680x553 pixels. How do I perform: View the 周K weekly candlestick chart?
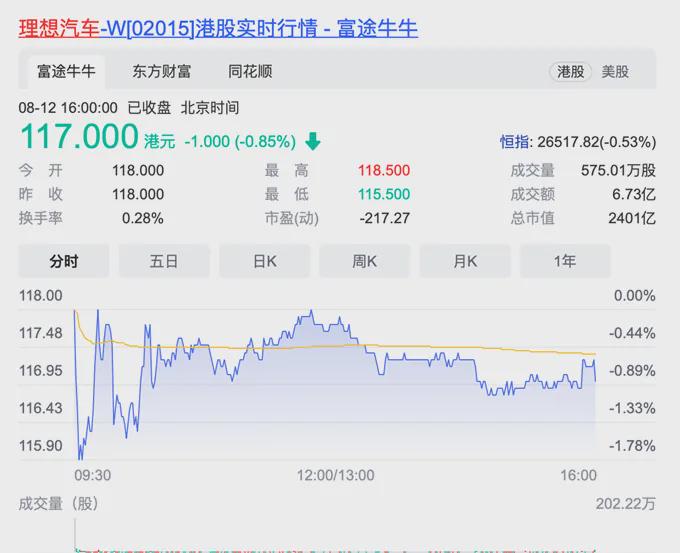364,261
